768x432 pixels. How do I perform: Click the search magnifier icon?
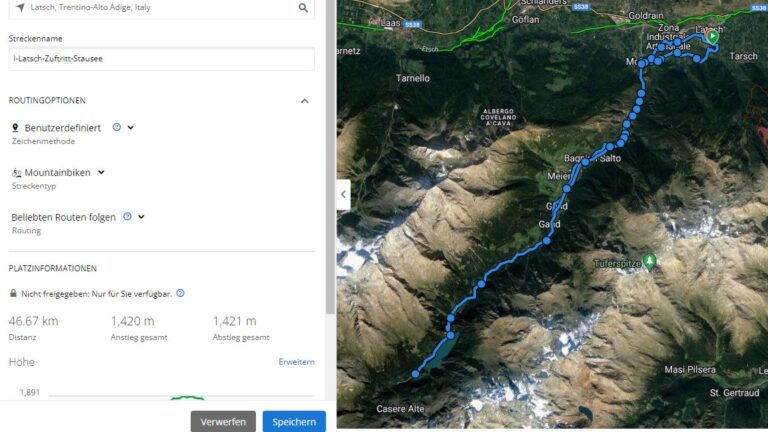tap(303, 8)
